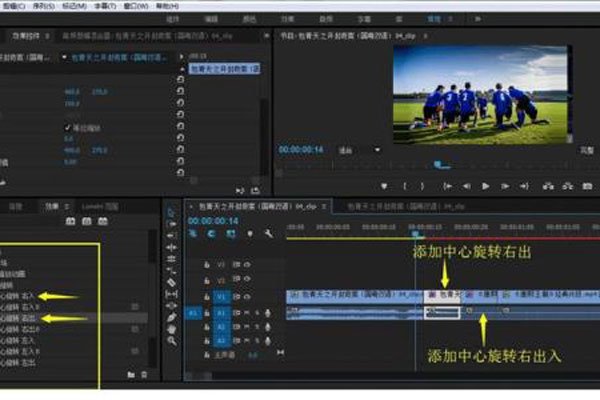Click the trash icon in Effects panel
The height and width of the screenshot is (400, 600).
tap(146, 374)
